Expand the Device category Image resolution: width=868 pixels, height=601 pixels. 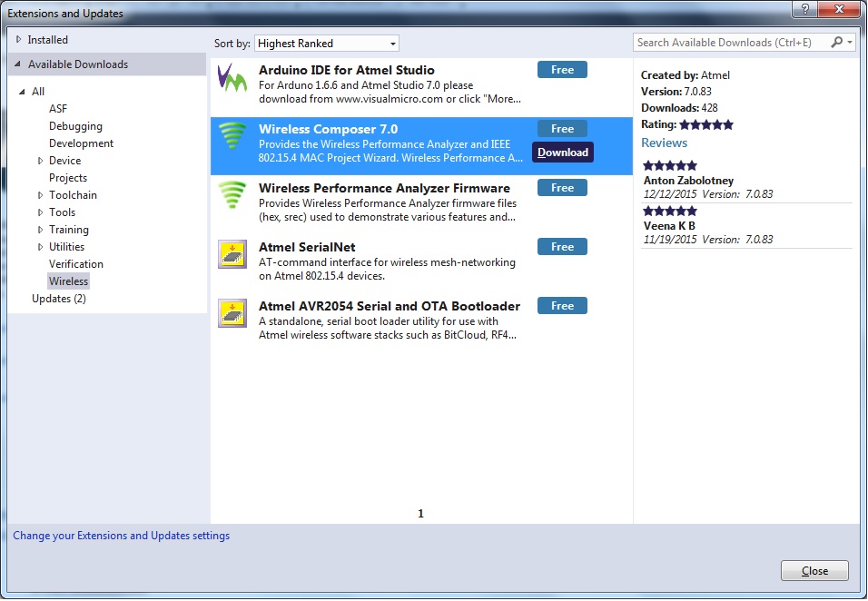point(40,161)
